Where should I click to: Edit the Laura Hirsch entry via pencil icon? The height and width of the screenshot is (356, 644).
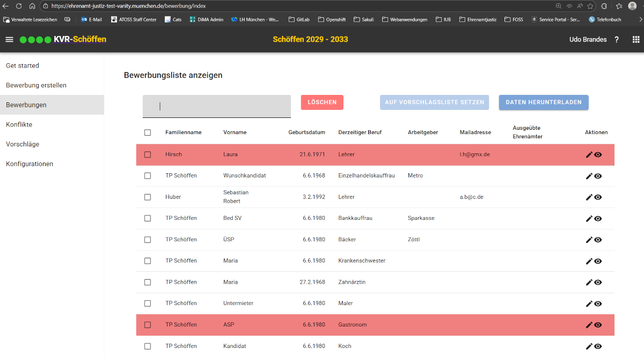[589, 154]
